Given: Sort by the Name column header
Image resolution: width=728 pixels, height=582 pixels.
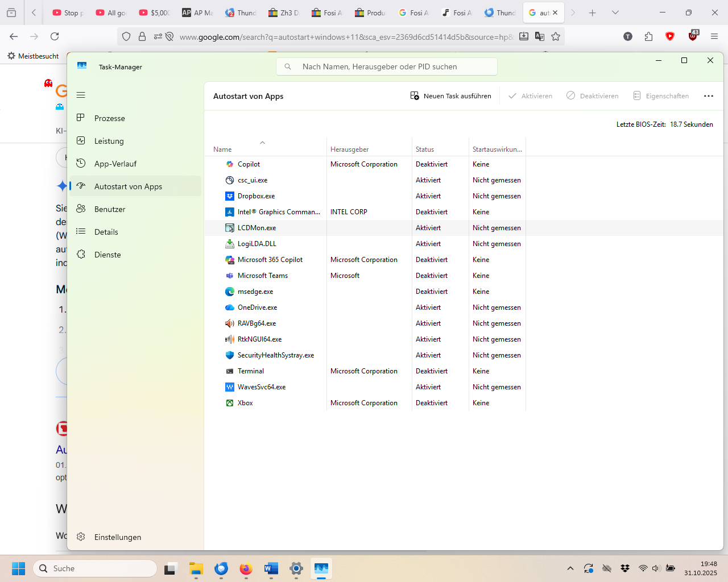Looking at the screenshot, I should [222, 149].
